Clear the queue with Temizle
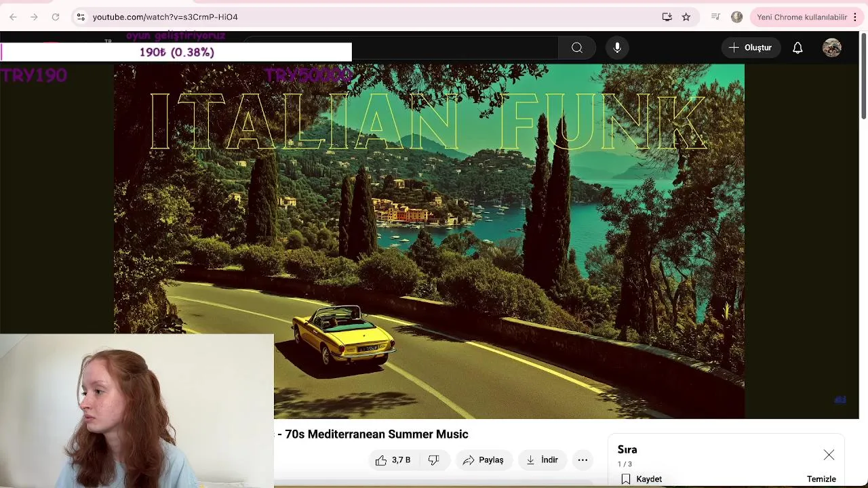 (821, 479)
